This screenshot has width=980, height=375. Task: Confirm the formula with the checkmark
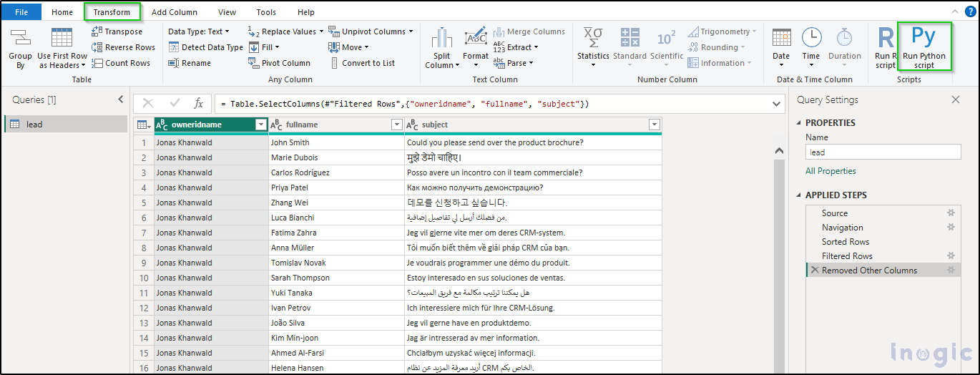click(x=175, y=104)
